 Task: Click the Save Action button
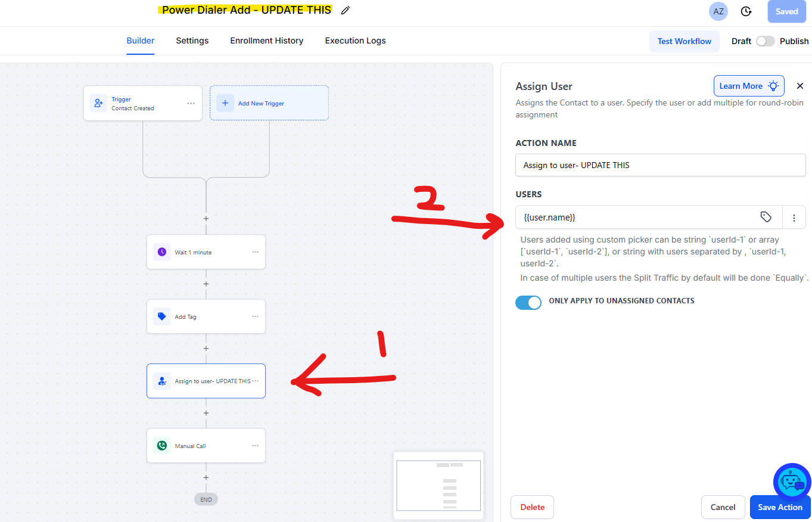tap(780, 507)
